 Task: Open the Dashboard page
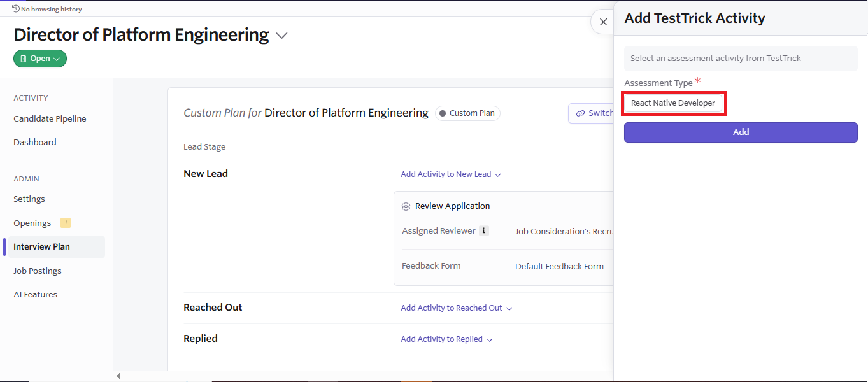pyautogui.click(x=35, y=142)
